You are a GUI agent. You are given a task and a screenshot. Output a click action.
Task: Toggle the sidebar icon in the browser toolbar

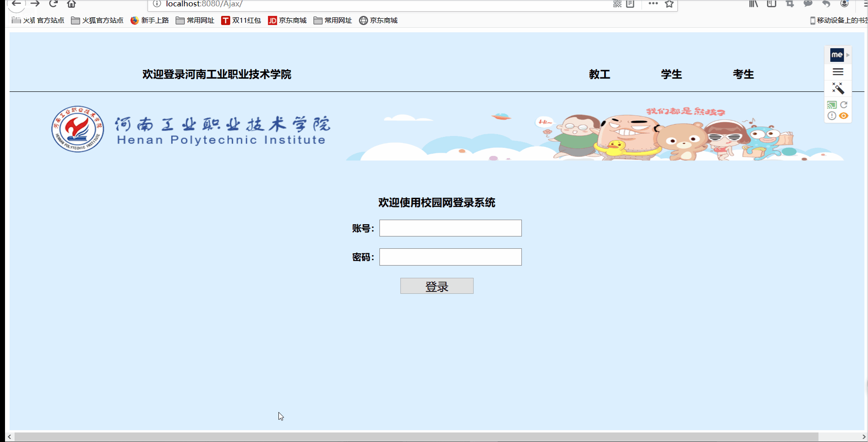772,4
